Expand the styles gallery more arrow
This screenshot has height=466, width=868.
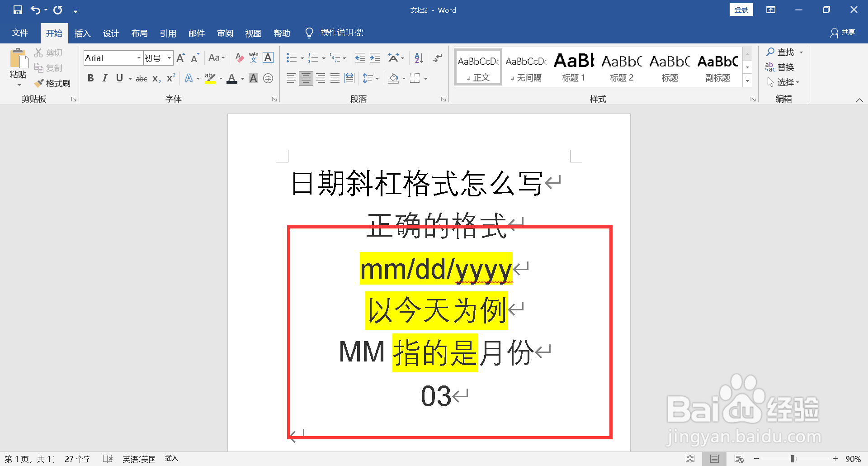coord(748,81)
